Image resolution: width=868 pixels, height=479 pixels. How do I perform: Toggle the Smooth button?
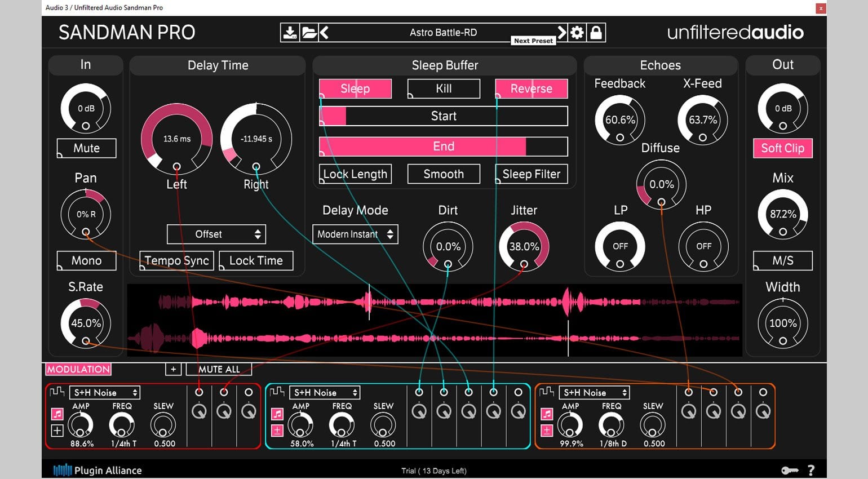pyautogui.click(x=444, y=174)
